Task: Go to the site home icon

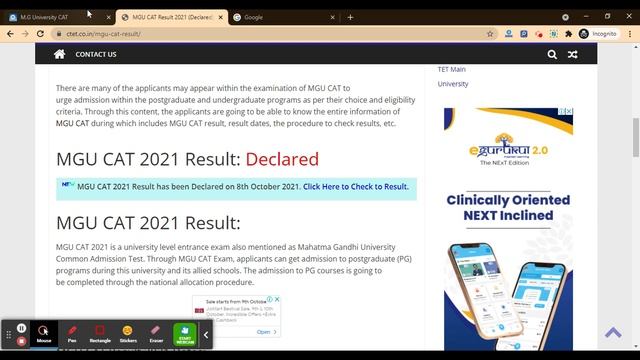Action: (60, 54)
